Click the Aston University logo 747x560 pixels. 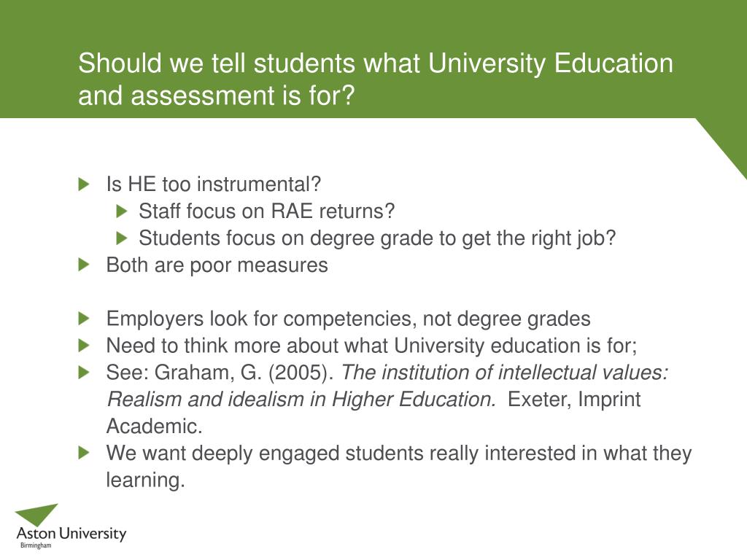[71, 526]
